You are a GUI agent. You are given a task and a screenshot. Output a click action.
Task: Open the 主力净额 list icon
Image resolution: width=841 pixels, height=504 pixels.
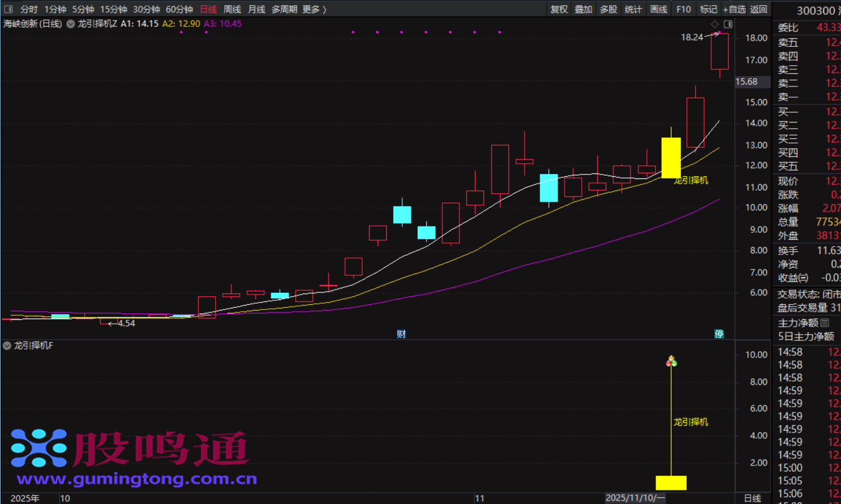pyautogui.click(x=824, y=323)
